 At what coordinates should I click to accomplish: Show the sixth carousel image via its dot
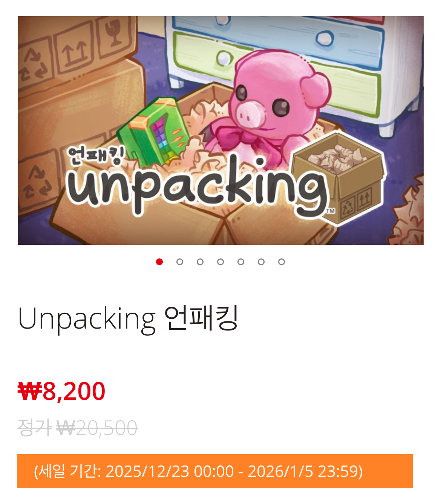[261, 262]
